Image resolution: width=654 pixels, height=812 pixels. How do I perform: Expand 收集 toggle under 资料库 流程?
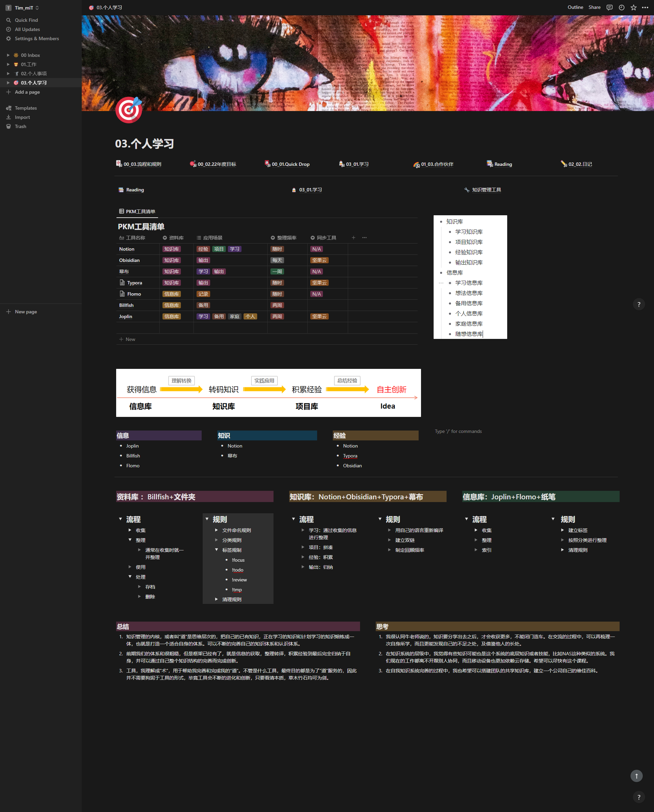coord(130,530)
